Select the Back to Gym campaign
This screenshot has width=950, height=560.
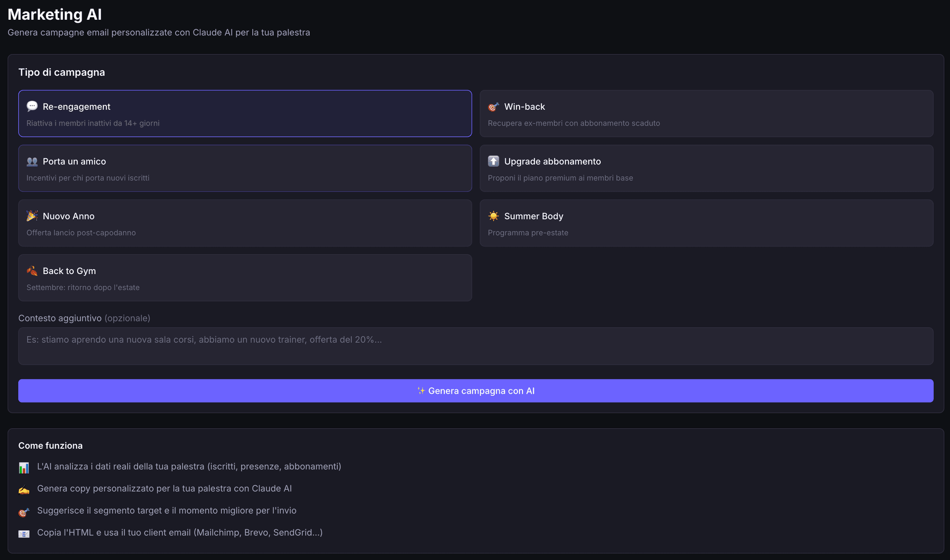point(245,278)
